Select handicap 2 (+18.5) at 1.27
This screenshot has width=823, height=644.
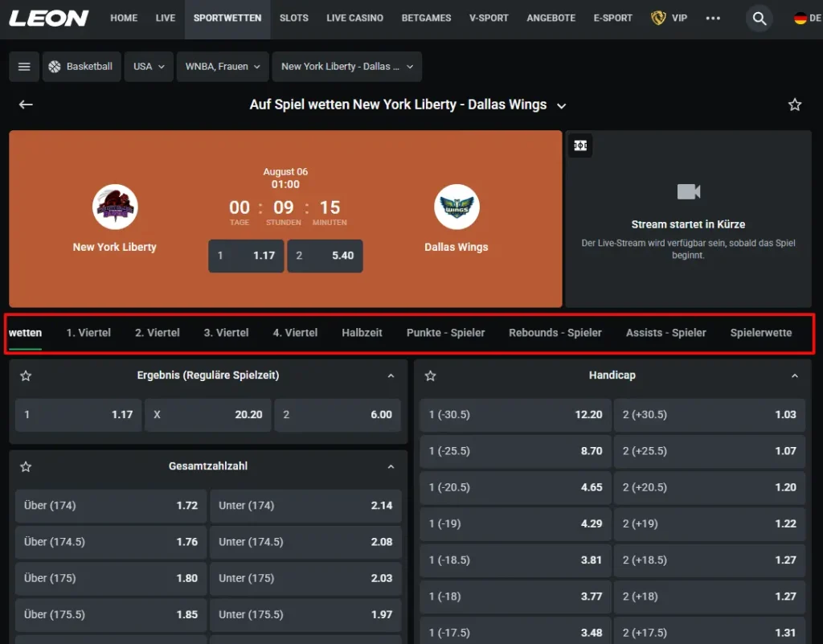[x=710, y=560]
